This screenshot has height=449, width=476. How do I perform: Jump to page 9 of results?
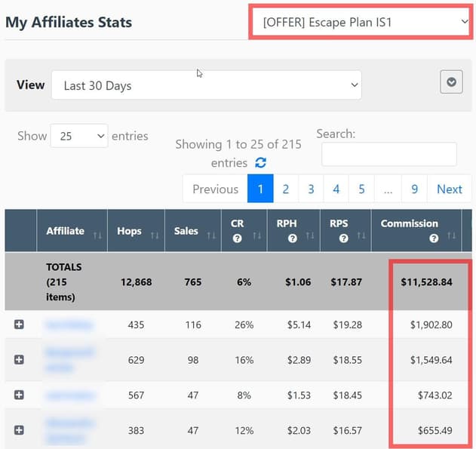tap(414, 189)
